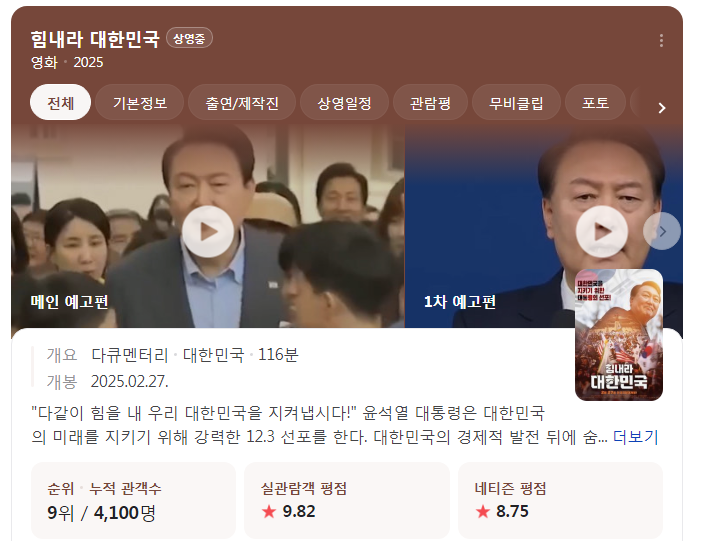
Task: Click the 상영중 status badge
Action: (x=189, y=38)
